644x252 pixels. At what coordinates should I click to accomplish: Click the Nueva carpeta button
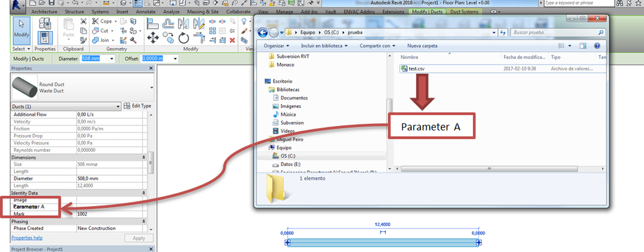tap(422, 46)
